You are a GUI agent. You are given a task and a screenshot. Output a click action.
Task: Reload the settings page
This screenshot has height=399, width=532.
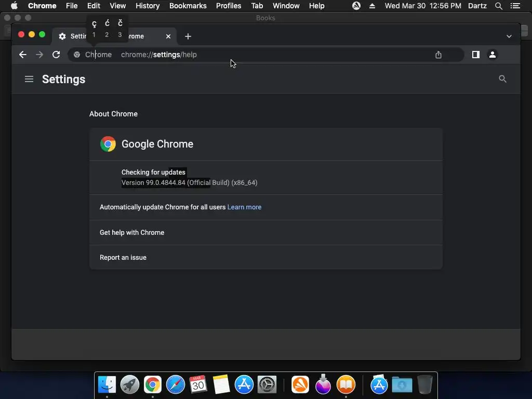click(x=56, y=55)
